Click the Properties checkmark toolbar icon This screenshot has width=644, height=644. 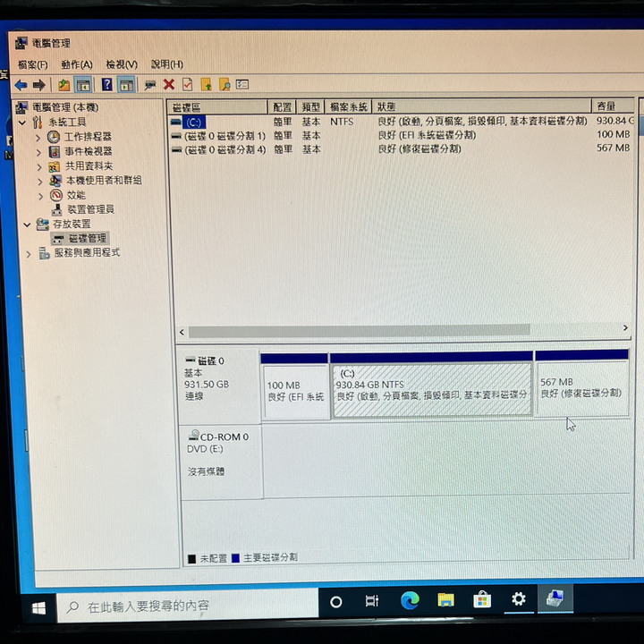point(187,85)
